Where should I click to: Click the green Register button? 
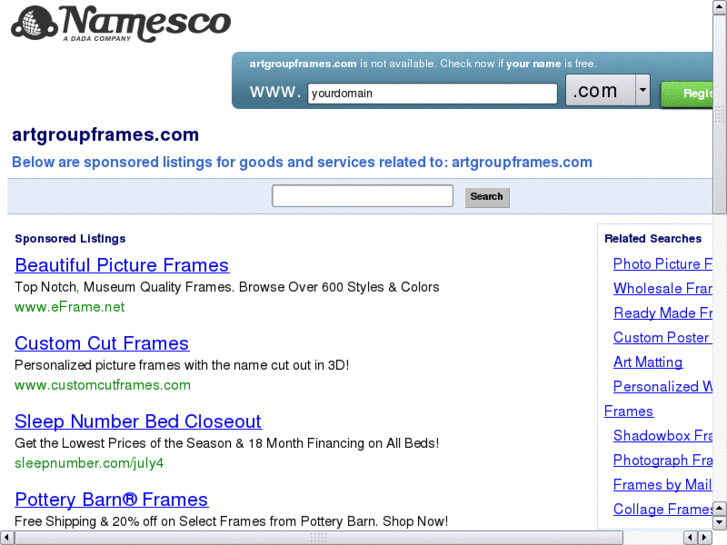687,94
